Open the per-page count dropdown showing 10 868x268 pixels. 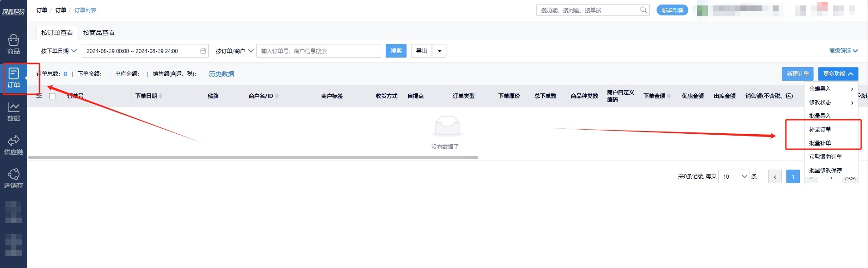(734, 176)
